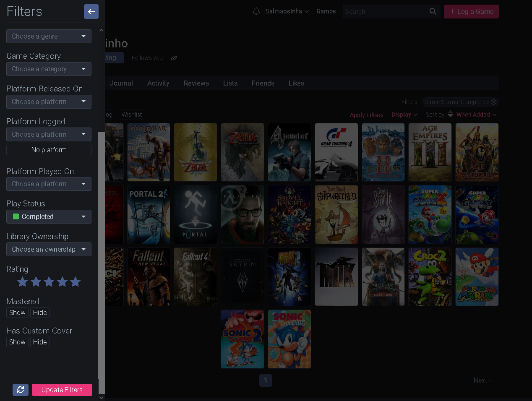This screenshot has width=532, height=401.
Task: Open Don't Starve Shipwrecked cover
Action: click(x=336, y=215)
